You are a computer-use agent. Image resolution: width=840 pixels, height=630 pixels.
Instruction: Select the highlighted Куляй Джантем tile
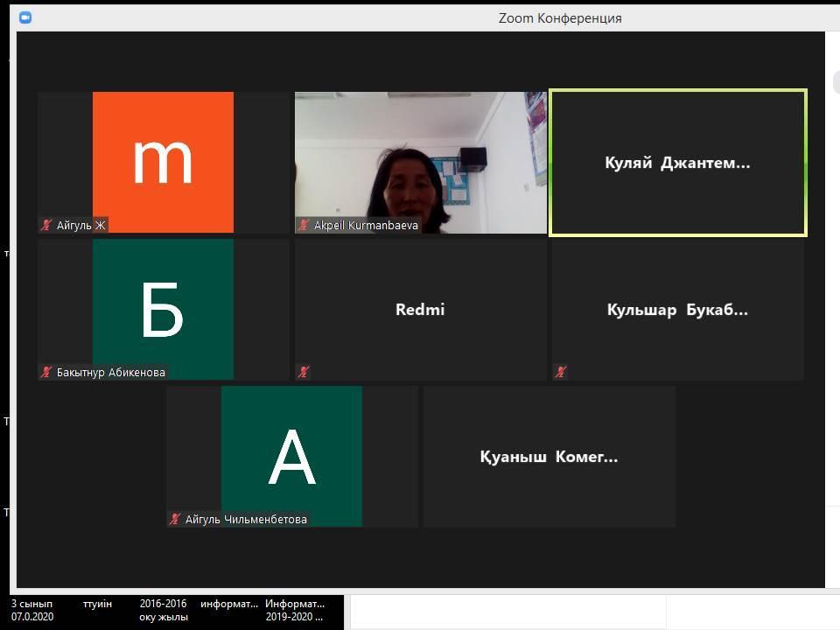[678, 162]
